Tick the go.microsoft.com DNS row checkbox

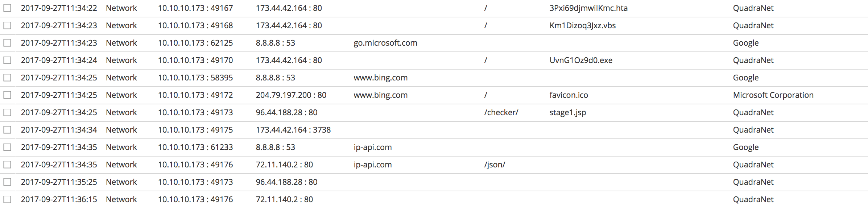coord(7,43)
